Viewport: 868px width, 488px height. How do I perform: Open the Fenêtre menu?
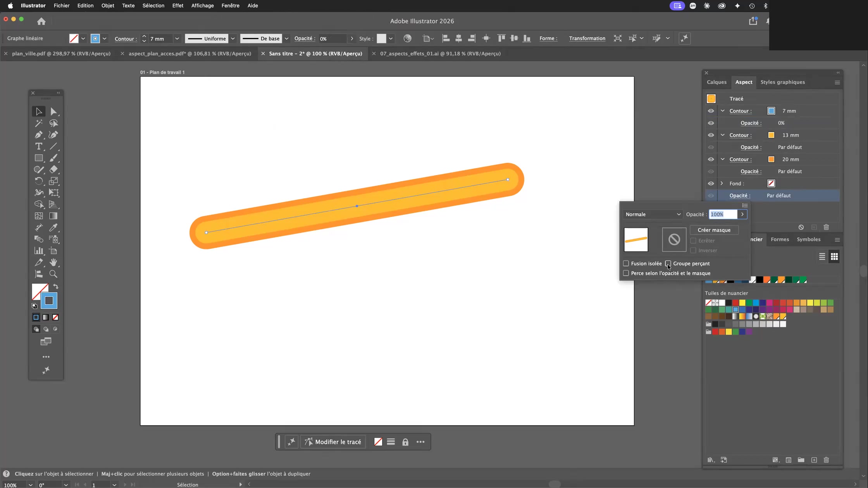point(230,5)
